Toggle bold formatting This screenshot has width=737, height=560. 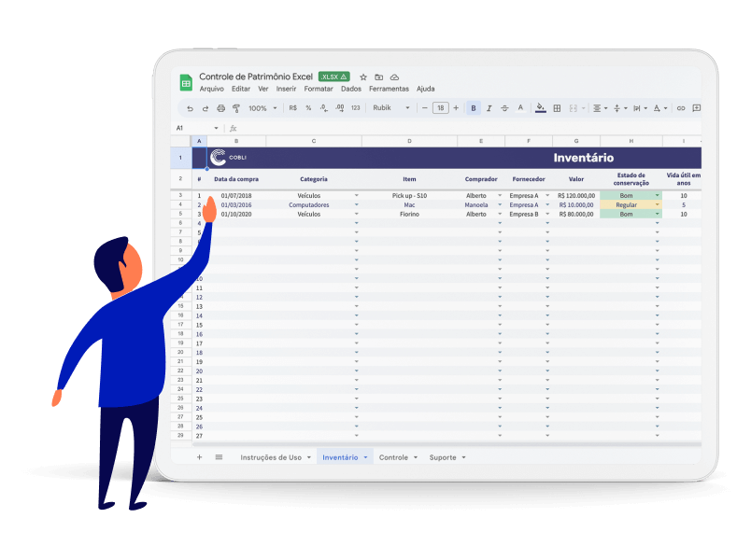pos(474,108)
